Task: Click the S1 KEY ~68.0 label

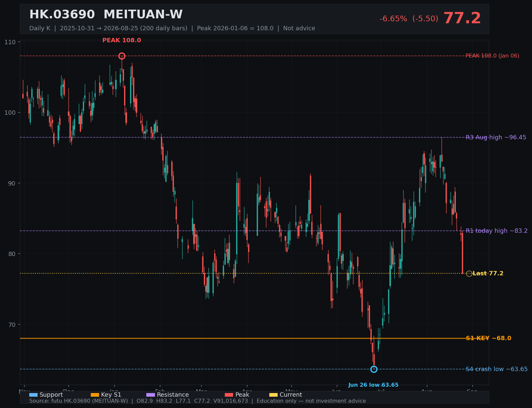Action: pyautogui.click(x=488, y=338)
